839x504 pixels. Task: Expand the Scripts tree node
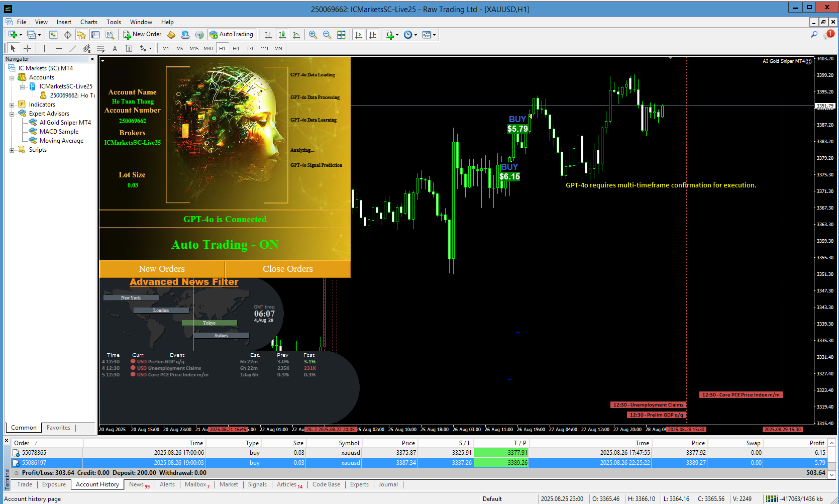(12, 150)
